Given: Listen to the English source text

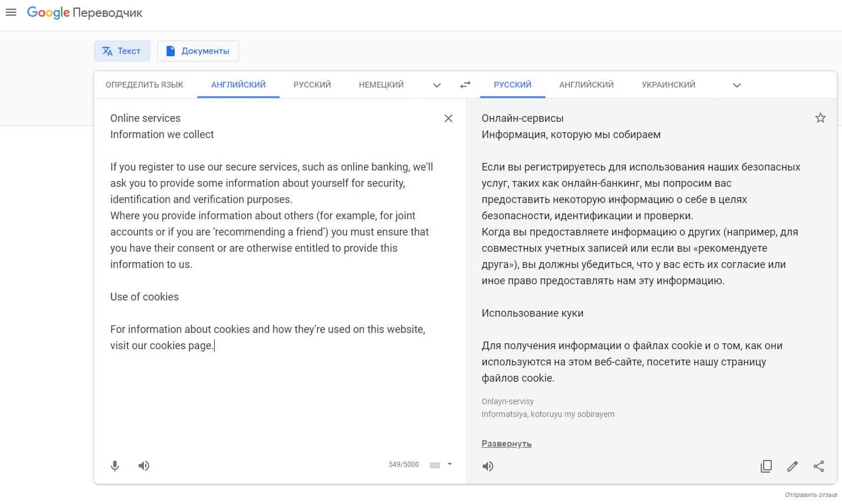Looking at the screenshot, I should pos(144,466).
